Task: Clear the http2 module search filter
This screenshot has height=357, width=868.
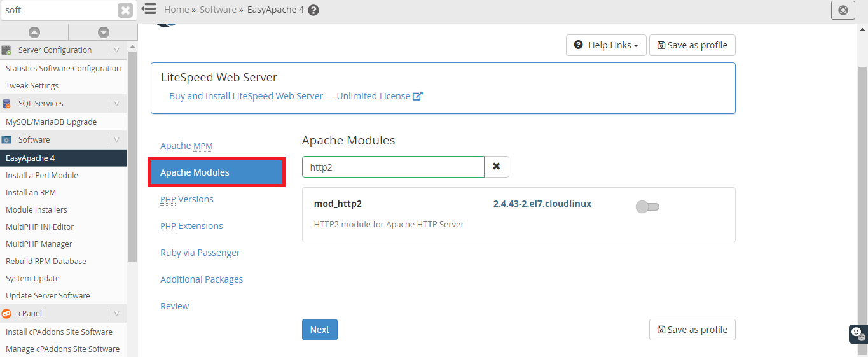Action: pos(497,167)
